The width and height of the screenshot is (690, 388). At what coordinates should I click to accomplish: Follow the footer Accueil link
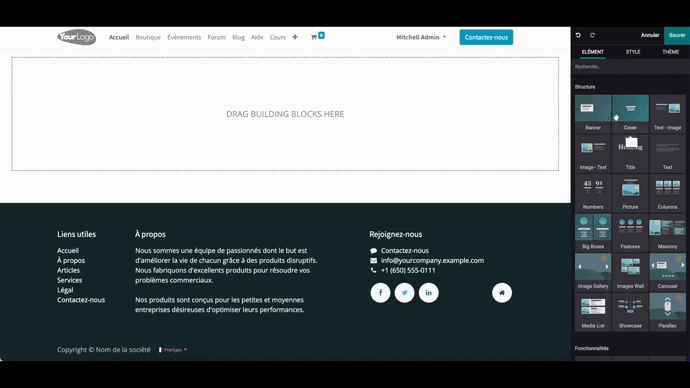click(68, 250)
